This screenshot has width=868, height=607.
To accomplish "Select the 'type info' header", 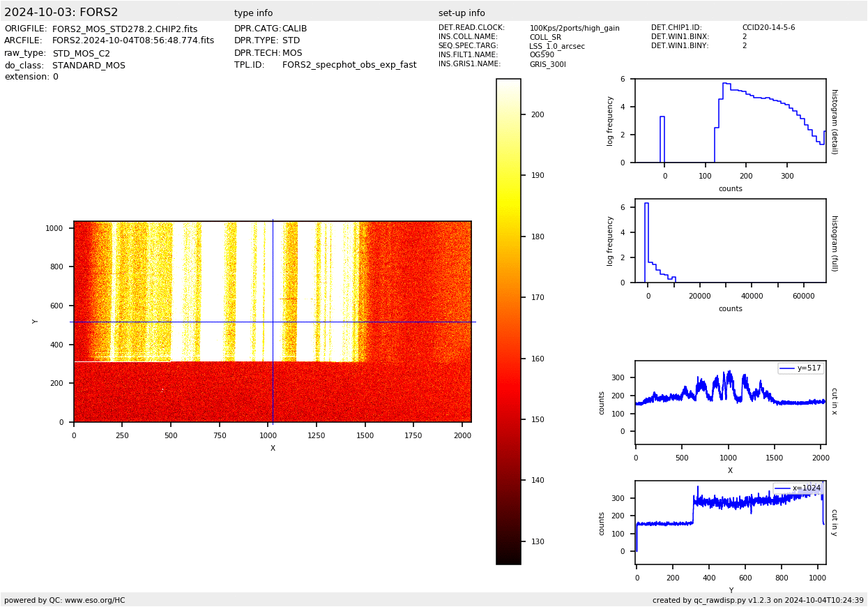I will [254, 13].
